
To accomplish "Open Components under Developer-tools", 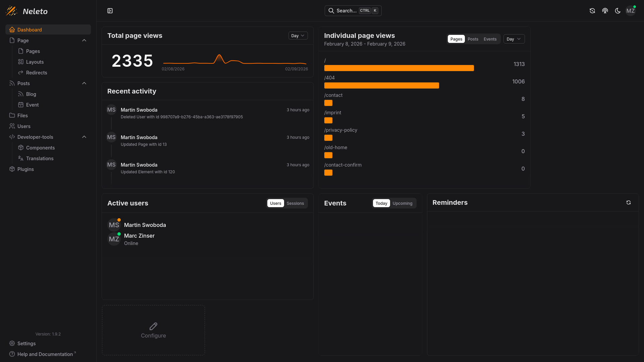I will pos(40,147).
